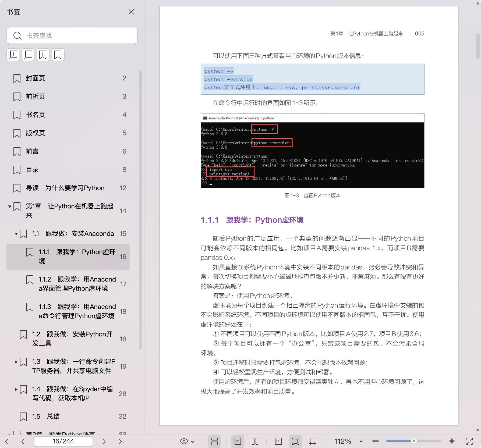Zoom in with the plus button
Image resolution: width=481 pixels, height=448 pixels.
coord(452,441)
